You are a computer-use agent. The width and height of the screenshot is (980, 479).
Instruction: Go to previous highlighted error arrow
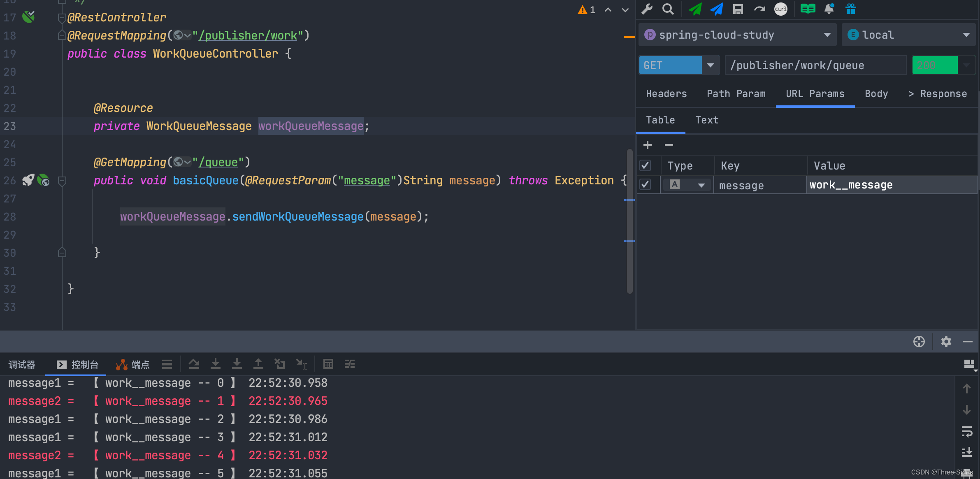608,10
